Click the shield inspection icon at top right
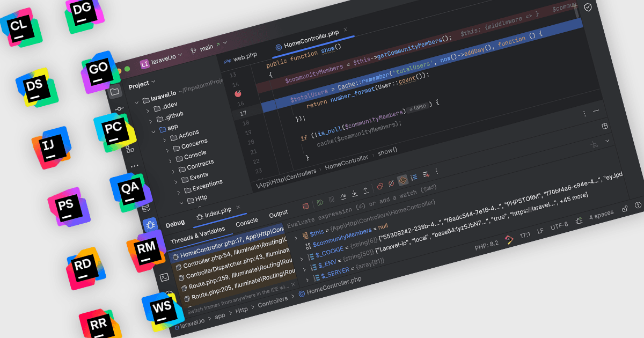 coord(588,8)
